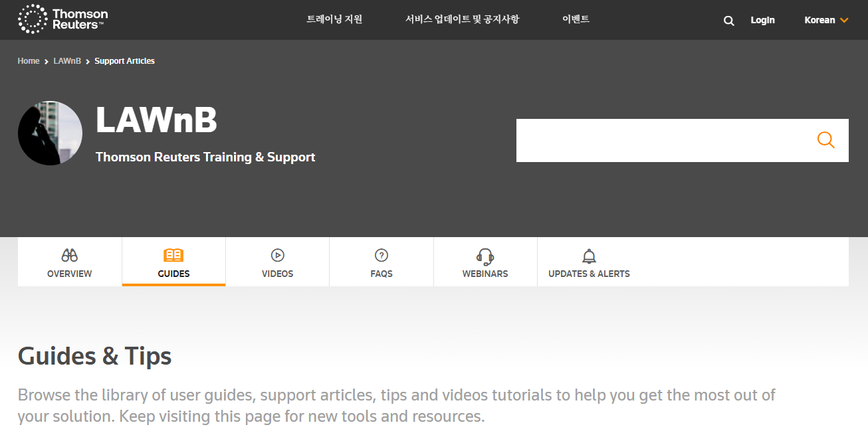Click the Guides & Tips heading
Image resolution: width=868 pixels, height=443 pixels.
pyautogui.click(x=94, y=357)
